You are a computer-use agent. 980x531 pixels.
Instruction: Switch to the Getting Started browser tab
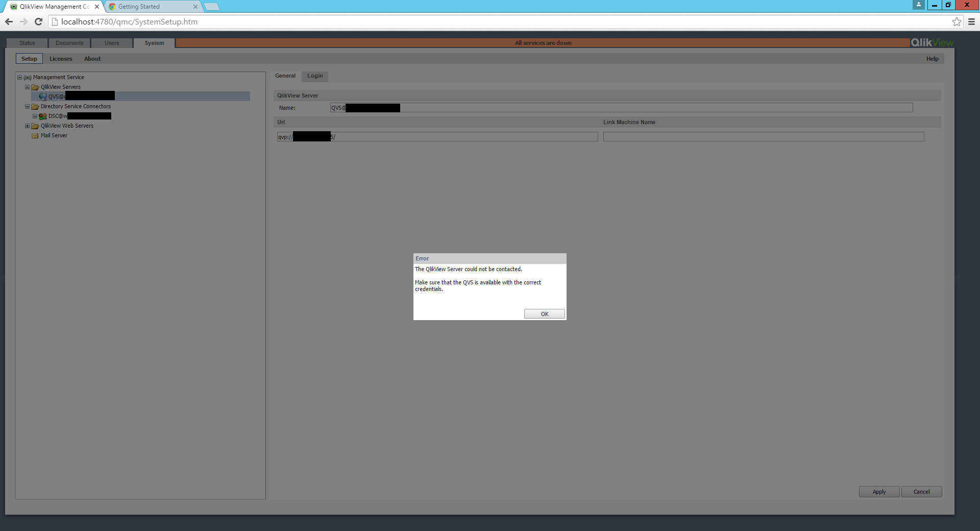(x=153, y=7)
